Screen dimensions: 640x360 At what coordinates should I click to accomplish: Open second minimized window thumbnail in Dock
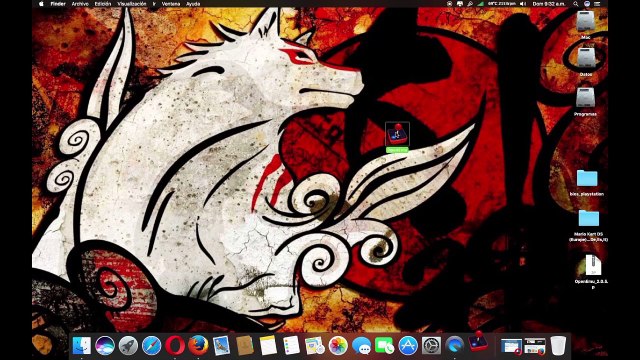[535, 346]
